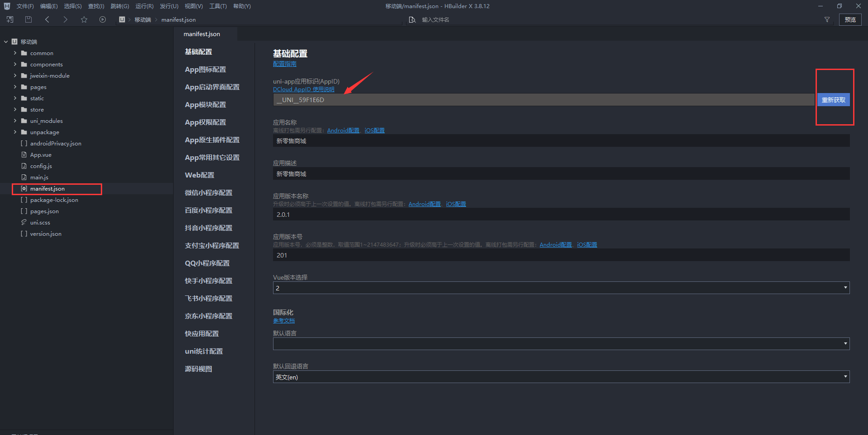The width and height of the screenshot is (868, 435).
Task: Click the project icon in breadcrumb
Action: [122, 19]
